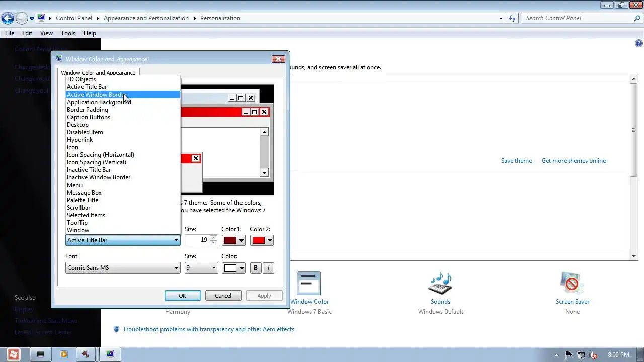Click the muted volume tray icon
This screenshot has width=644, height=362.
coord(594,355)
